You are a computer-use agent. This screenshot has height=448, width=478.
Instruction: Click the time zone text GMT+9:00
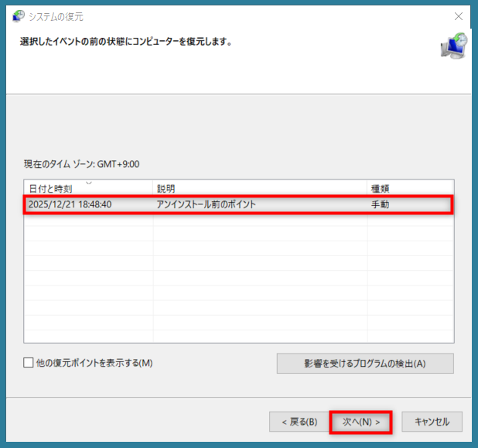click(x=118, y=164)
